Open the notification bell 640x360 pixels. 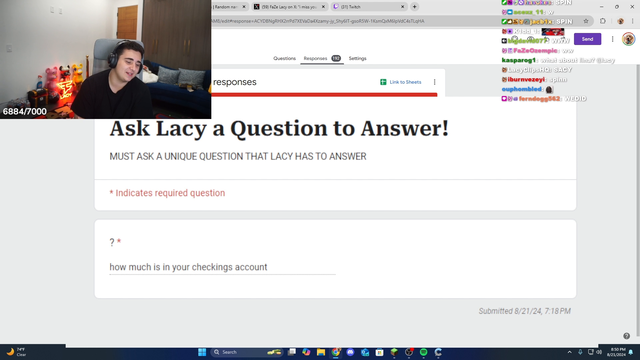coord(631,352)
